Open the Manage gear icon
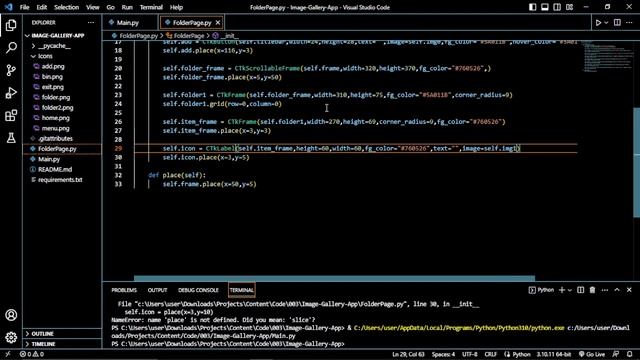 click(x=11, y=337)
